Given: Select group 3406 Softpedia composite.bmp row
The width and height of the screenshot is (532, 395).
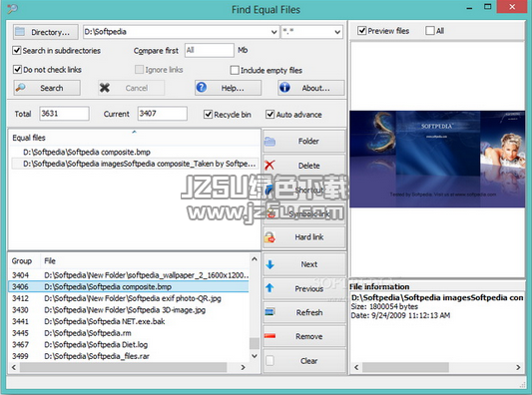Looking at the screenshot, I should (129, 286).
